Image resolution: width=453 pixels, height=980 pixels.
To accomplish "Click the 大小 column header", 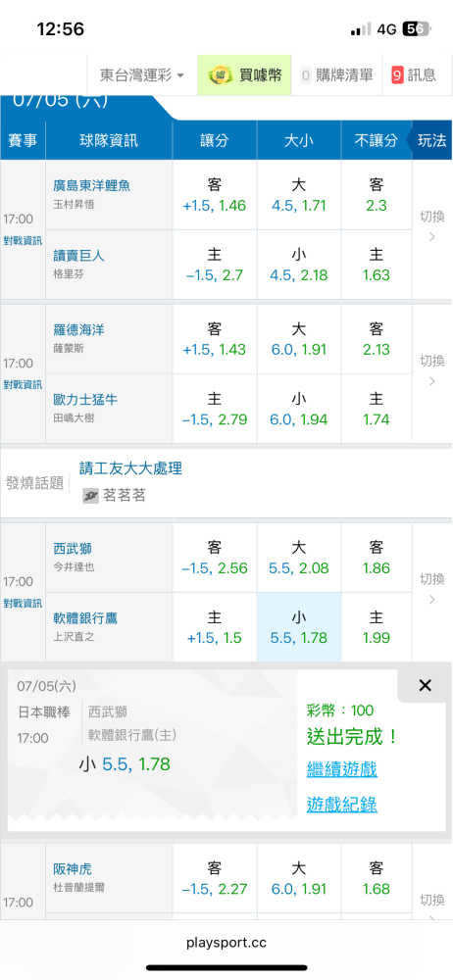I will (x=299, y=140).
